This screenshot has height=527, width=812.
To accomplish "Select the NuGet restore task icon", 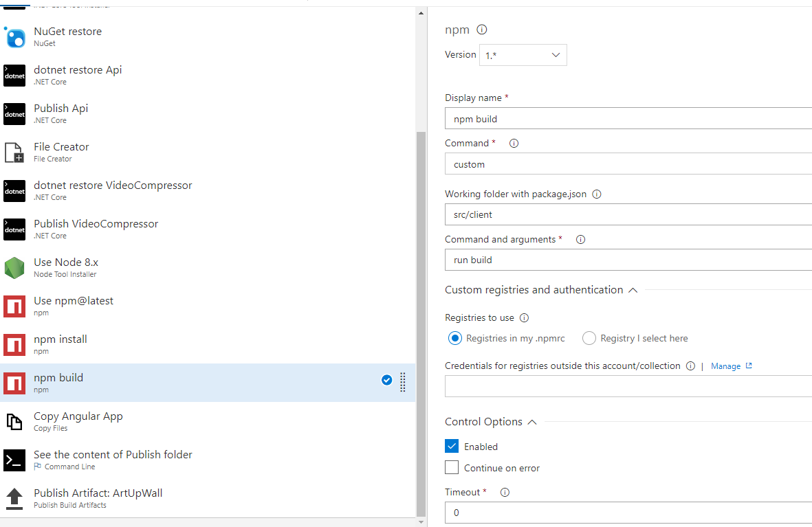I will coord(14,37).
